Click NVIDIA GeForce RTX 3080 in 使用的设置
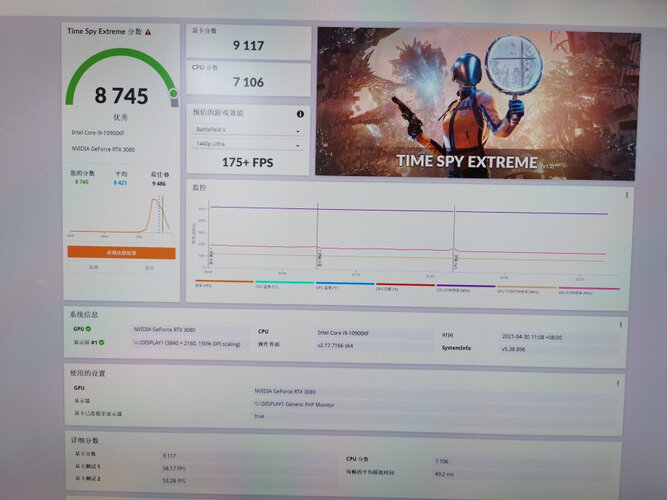Screen dimensions: 667x500 [x=285, y=391]
